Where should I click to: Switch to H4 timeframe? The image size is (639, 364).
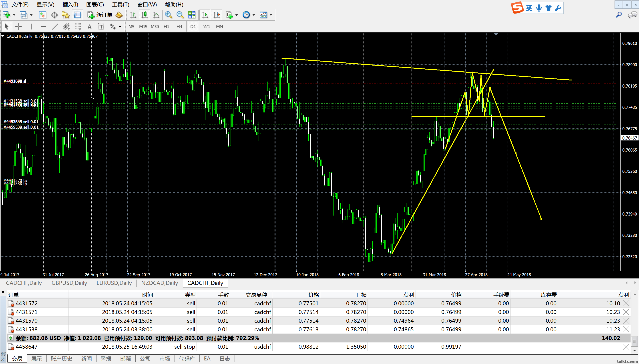[179, 26]
